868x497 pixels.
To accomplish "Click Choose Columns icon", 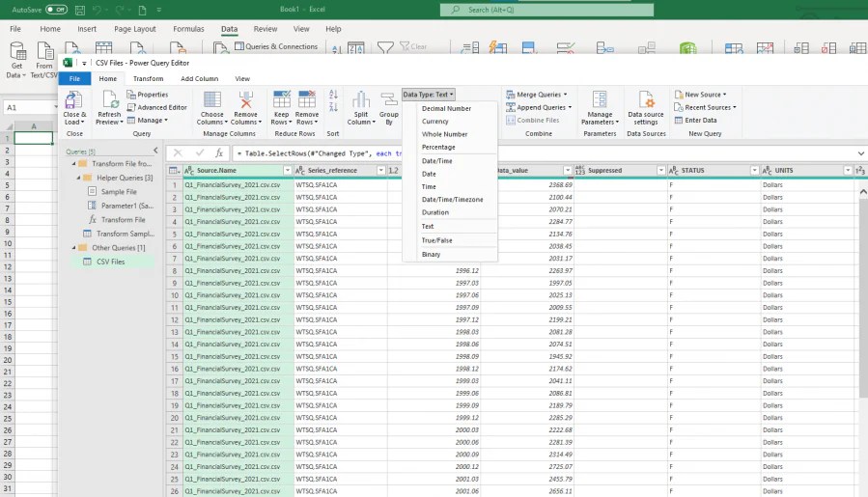I will 212,99.
